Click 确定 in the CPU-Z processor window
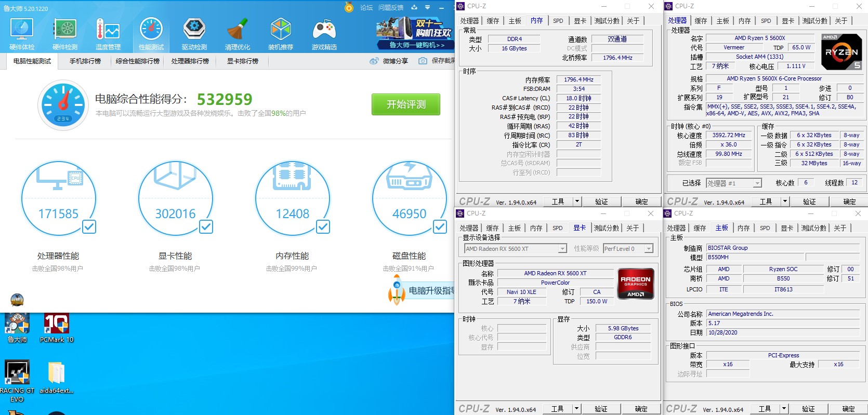The image size is (868, 415). tap(849, 202)
